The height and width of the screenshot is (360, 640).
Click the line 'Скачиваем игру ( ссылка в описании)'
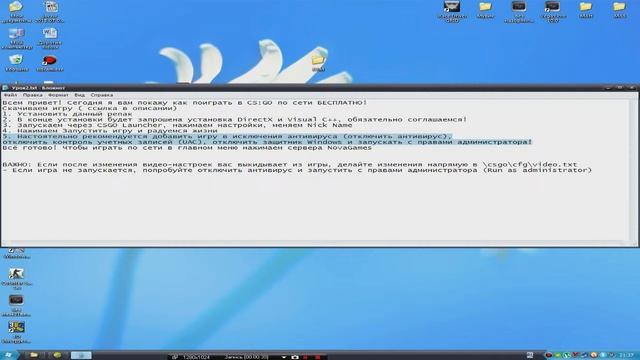[90, 108]
